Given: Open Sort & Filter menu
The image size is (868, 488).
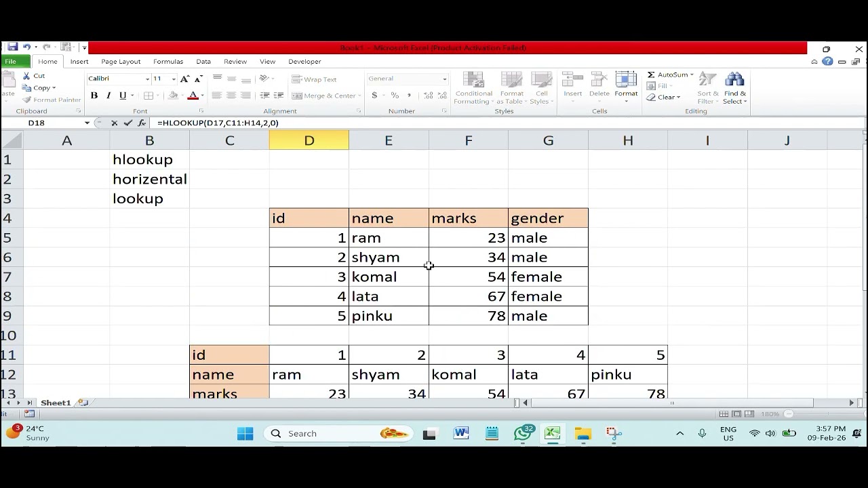Looking at the screenshot, I should (x=708, y=89).
